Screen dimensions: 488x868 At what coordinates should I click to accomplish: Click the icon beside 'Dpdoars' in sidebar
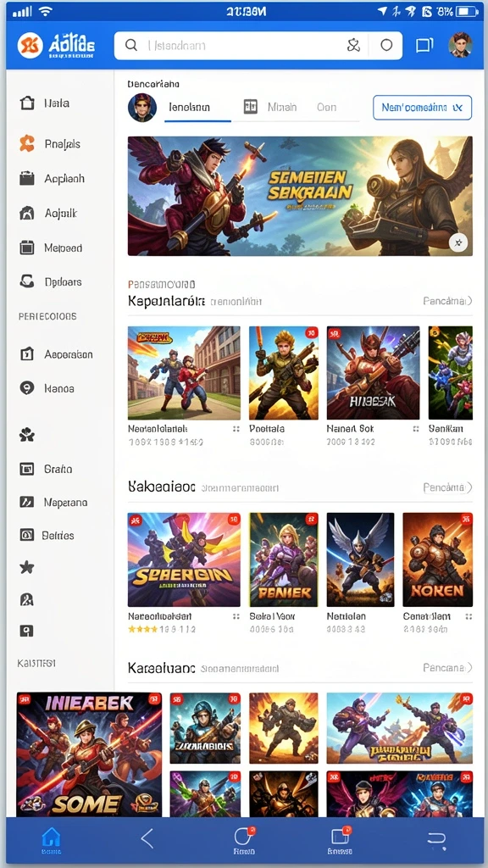[x=26, y=281]
